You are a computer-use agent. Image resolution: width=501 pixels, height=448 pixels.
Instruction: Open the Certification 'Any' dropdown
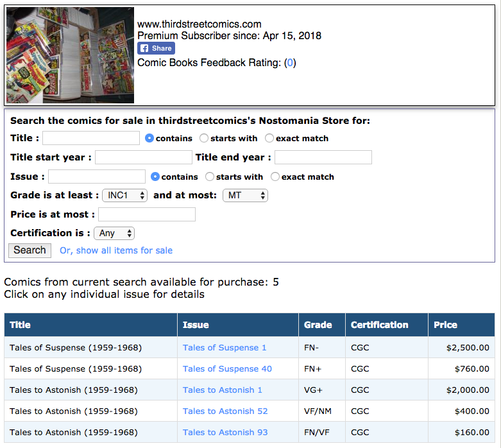click(x=114, y=233)
